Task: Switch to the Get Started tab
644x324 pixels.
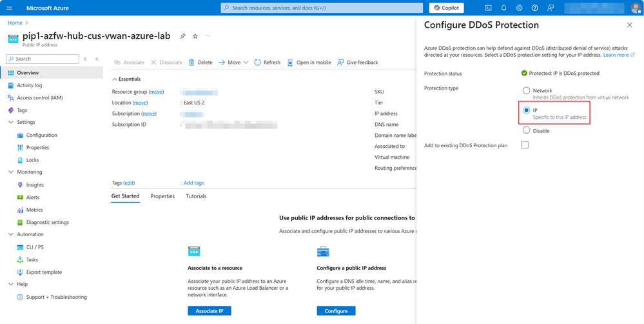Action: pos(125,196)
